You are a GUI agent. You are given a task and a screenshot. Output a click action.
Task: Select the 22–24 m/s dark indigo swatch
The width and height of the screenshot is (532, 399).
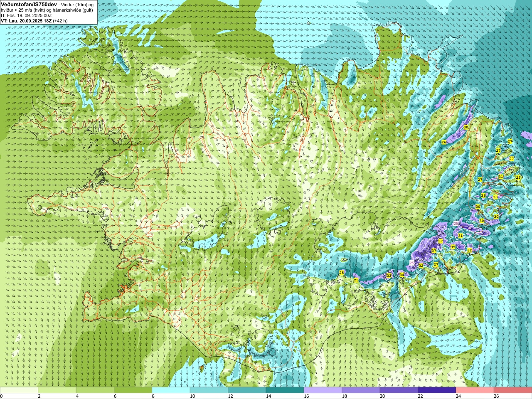[437, 390]
